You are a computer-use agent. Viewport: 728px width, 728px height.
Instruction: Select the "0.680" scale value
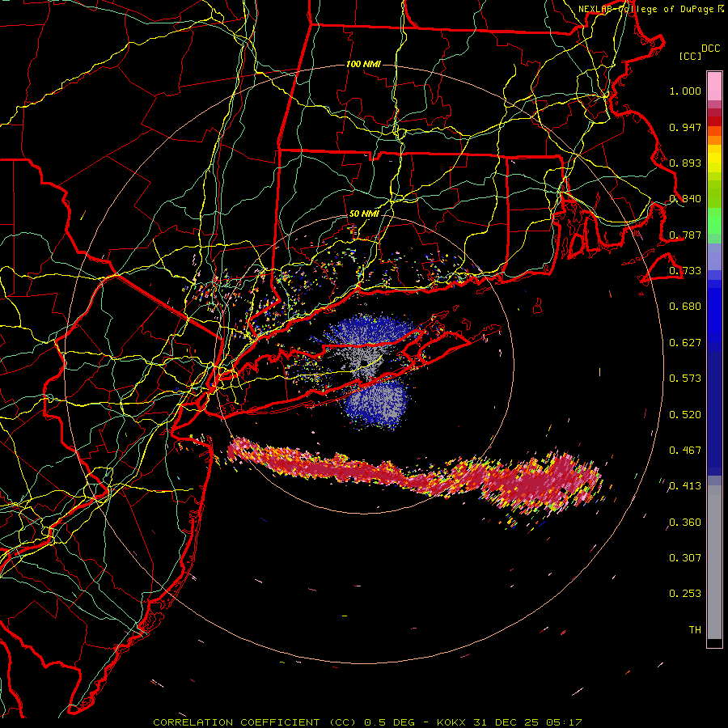point(685,307)
